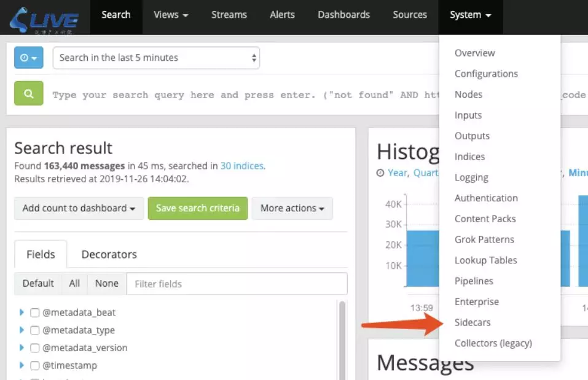Expand the @timestamp field
The image size is (588, 380).
click(22, 365)
